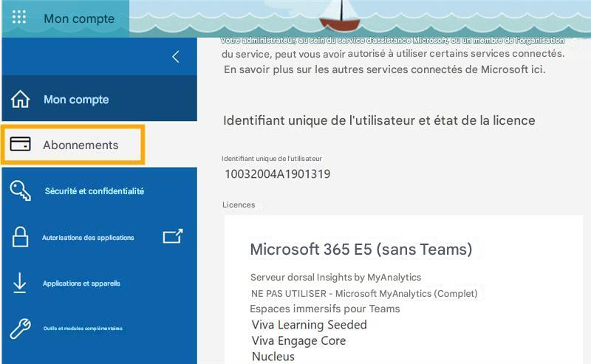Select Viva Learning Seeded entry

point(309,325)
